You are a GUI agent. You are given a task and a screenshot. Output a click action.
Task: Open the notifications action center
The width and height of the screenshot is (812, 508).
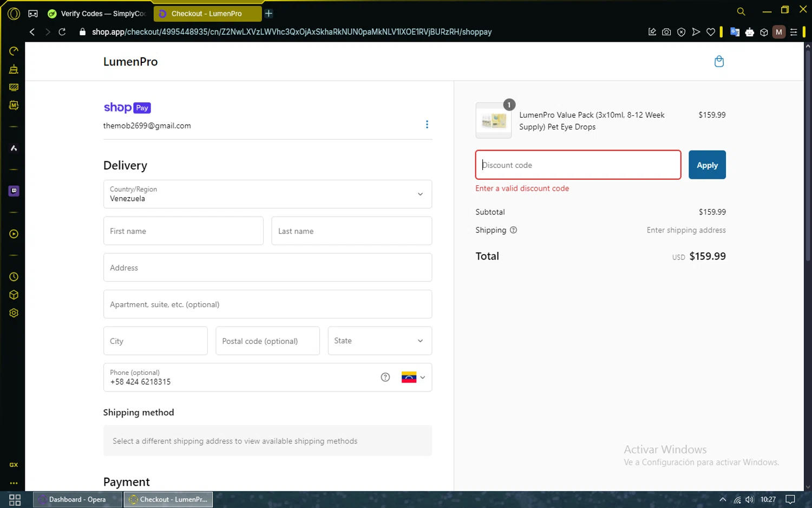[790, 499]
